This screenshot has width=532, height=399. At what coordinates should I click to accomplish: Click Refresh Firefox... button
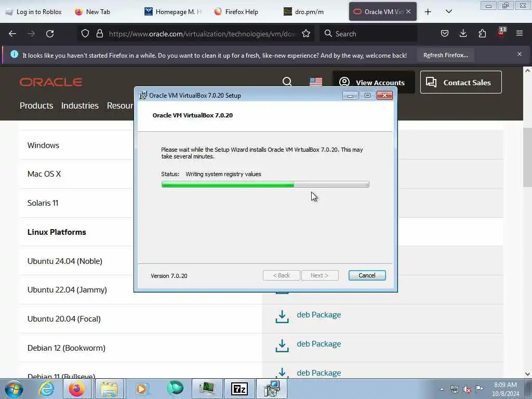pos(445,55)
